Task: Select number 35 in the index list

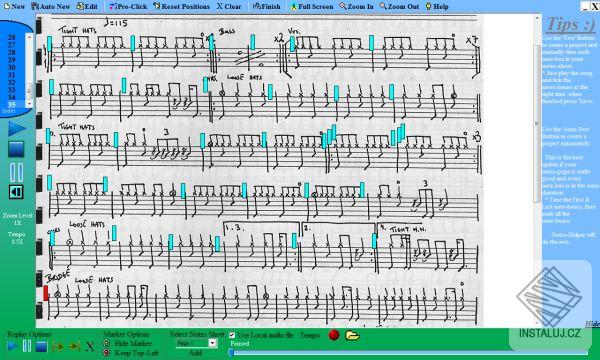Action: click(x=12, y=104)
